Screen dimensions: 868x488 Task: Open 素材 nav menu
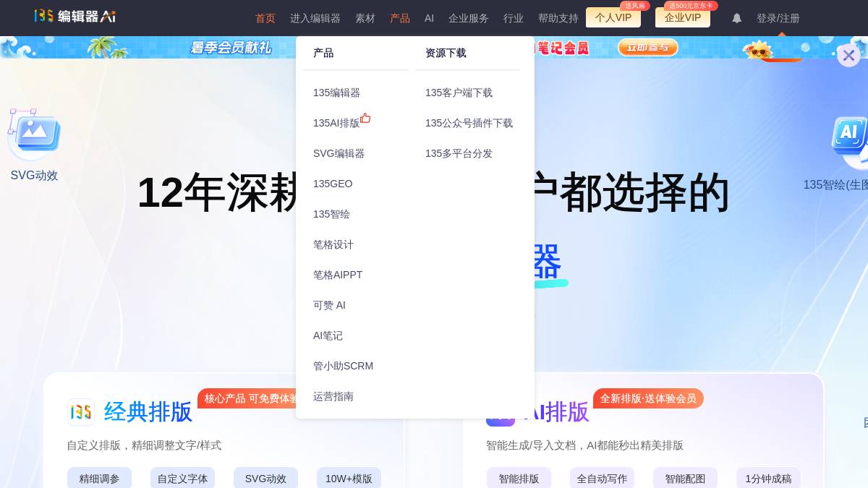(365, 18)
